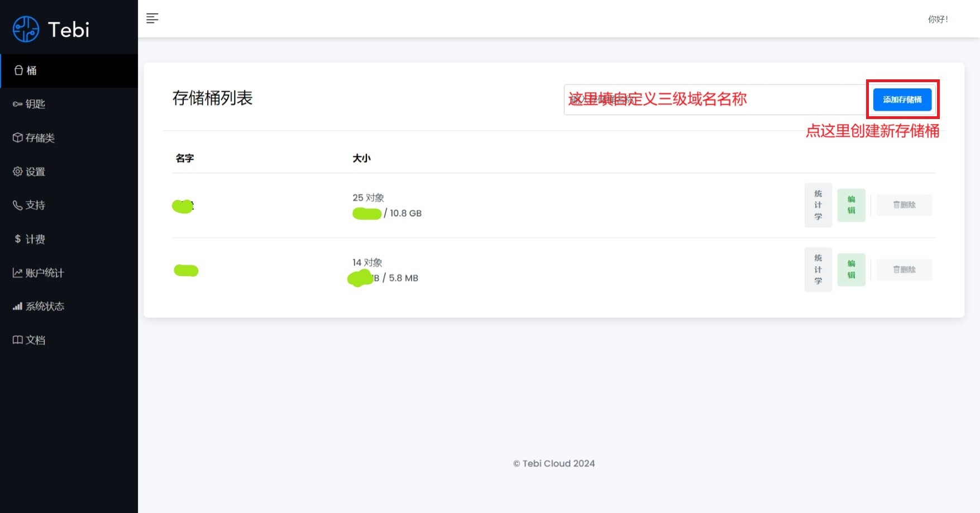The width and height of the screenshot is (980, 513).
Task: Sort the table by the 大小 column
Action: (362, 158)
